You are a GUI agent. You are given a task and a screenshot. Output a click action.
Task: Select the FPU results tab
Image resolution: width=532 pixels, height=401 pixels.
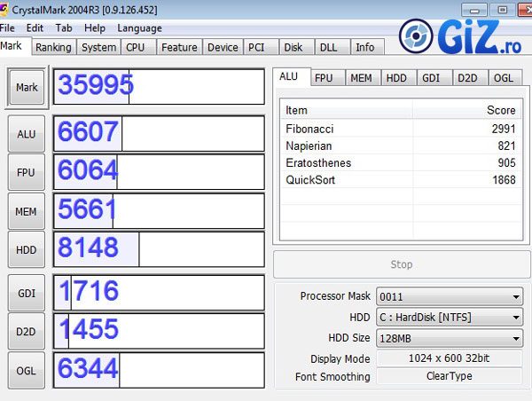(324, 78)
